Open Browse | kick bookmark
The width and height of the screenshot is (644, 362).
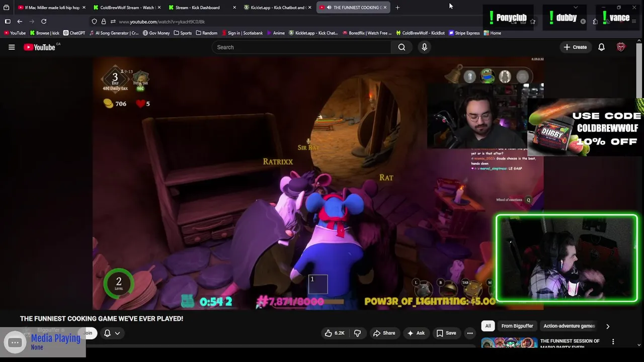pyautogui.click(x=45, y=33)
